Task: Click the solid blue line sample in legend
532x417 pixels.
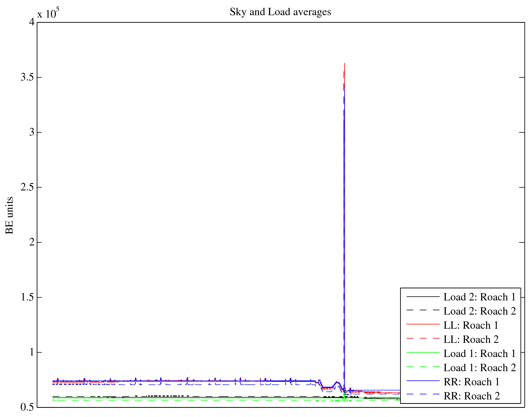Action: 423,381
